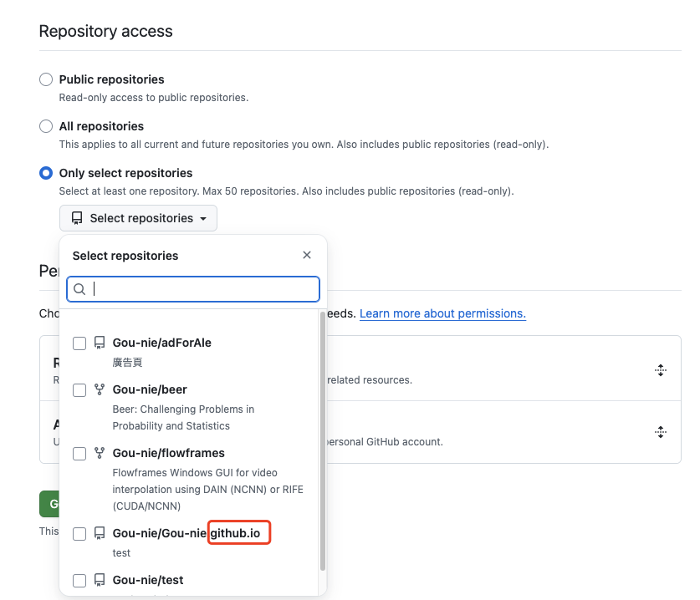
Task: Click 'Read-only access to public repositories.' text
Action: point(154,98)
